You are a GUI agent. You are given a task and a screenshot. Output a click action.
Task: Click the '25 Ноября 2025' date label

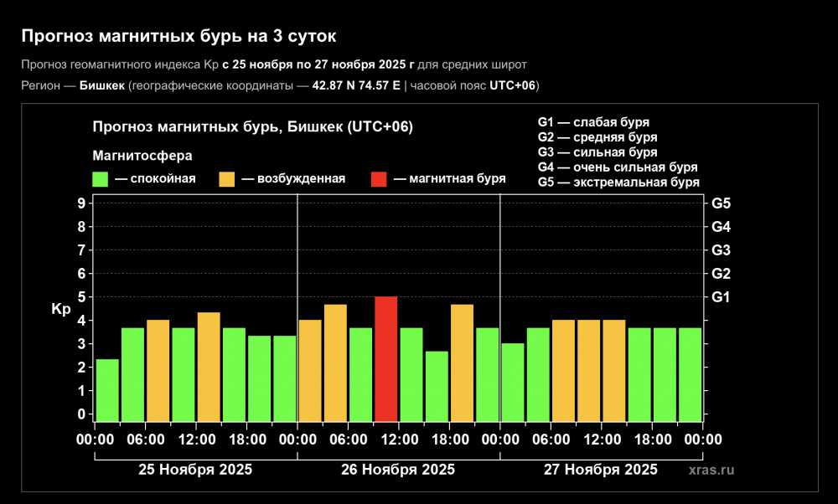point(195,470)
